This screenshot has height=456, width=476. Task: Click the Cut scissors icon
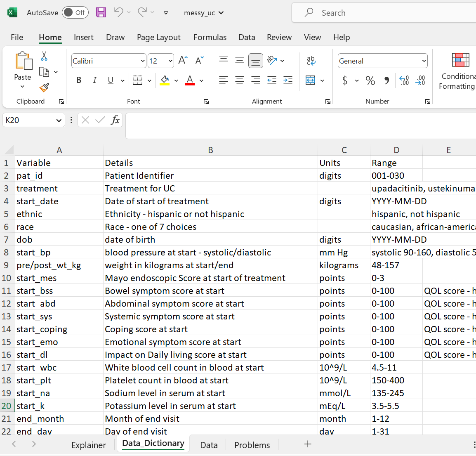click(44, 56)
